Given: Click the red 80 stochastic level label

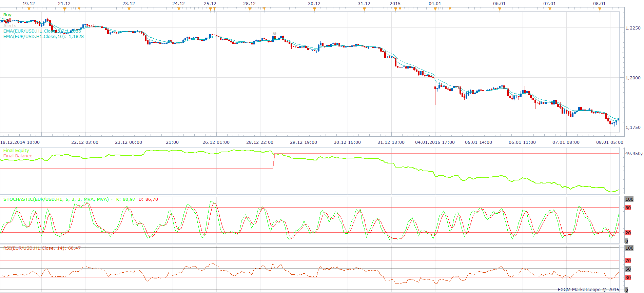Looking at the screenshot, I should (628, 208).
